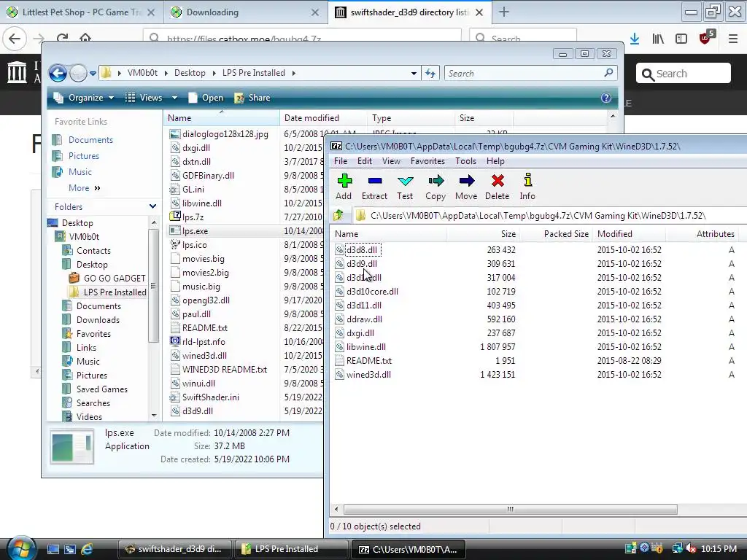This screenshot has height=560, width=747.
Task: Open the Documents favorite link
Action: pos(90,140)
